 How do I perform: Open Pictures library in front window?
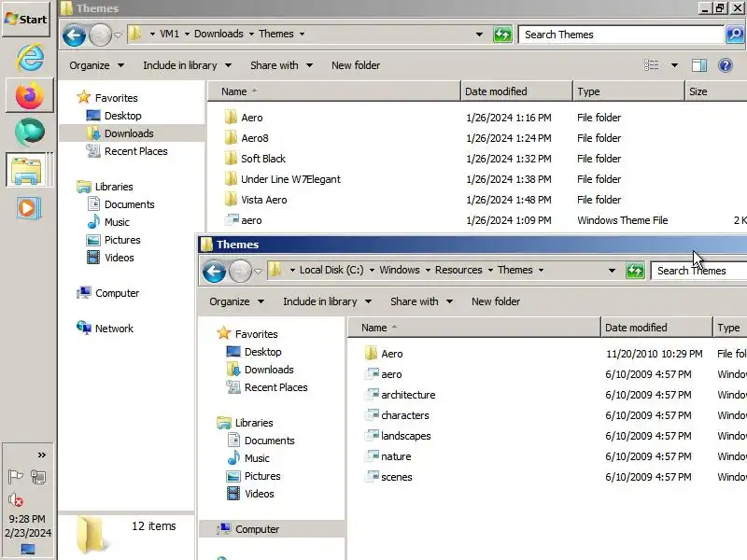coord(262,476)
